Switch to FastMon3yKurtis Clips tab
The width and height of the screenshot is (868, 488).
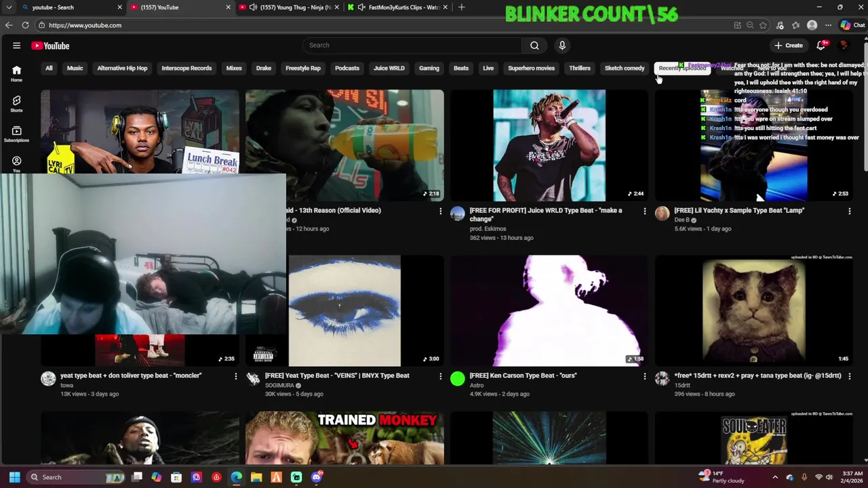click(397, 7)
